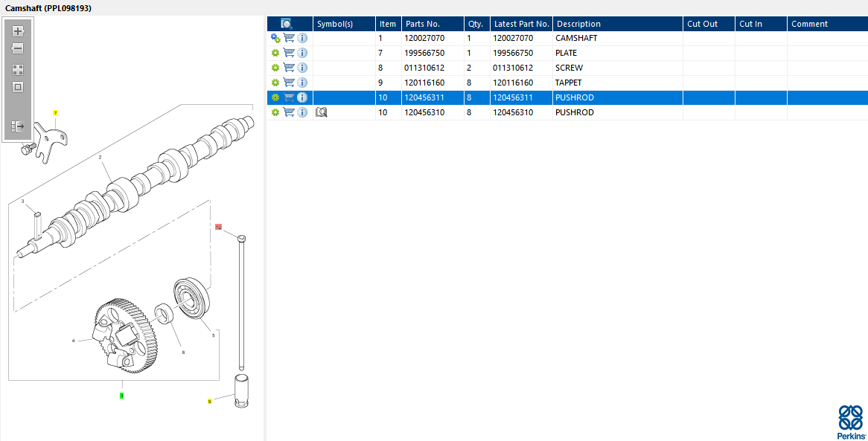Click parts number 120456310 in Parts No. column
Viewport: 868px width, 441px height.
(x=424, y=112)
